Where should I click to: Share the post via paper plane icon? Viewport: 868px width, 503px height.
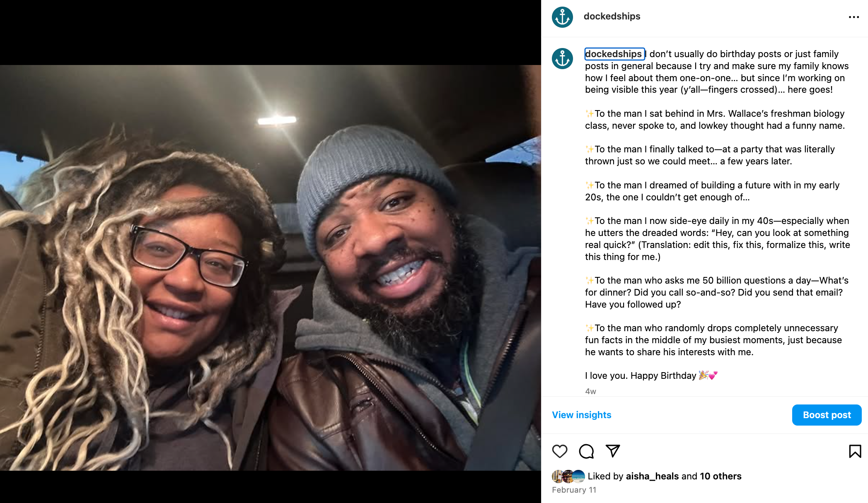tap(613, 451)
